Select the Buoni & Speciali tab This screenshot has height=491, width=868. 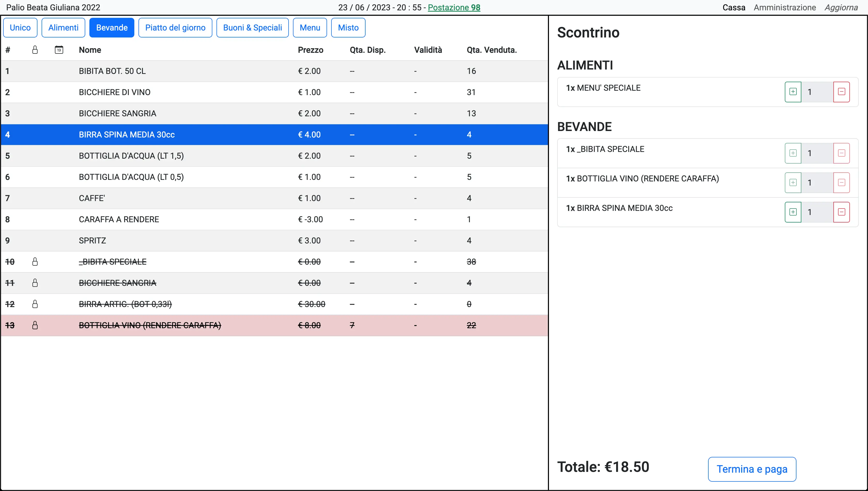252,28
